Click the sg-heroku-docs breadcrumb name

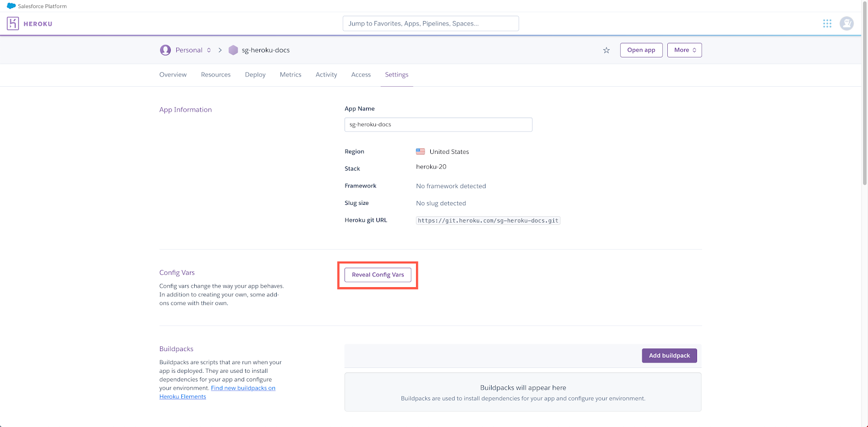click(x=266, y=50)
